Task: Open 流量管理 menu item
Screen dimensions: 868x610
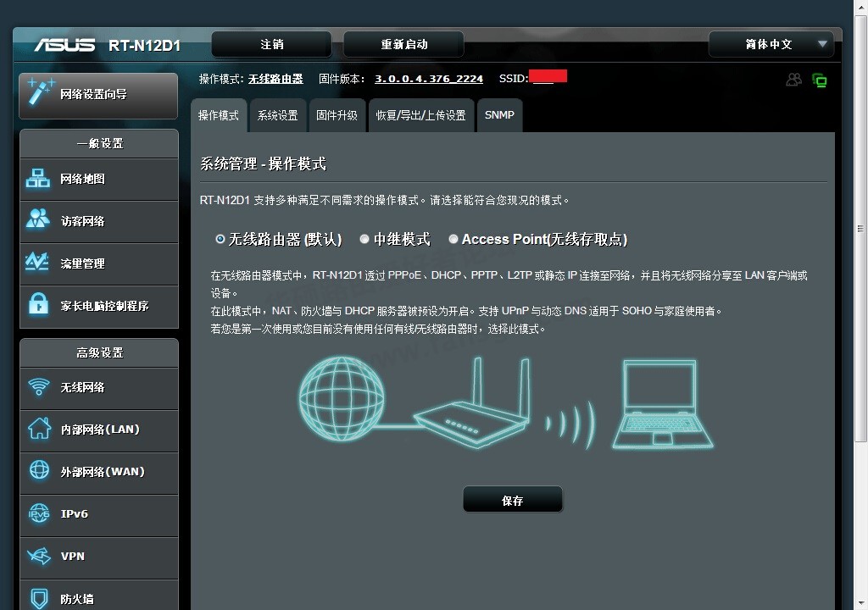Action: click(x=99, y=264)
